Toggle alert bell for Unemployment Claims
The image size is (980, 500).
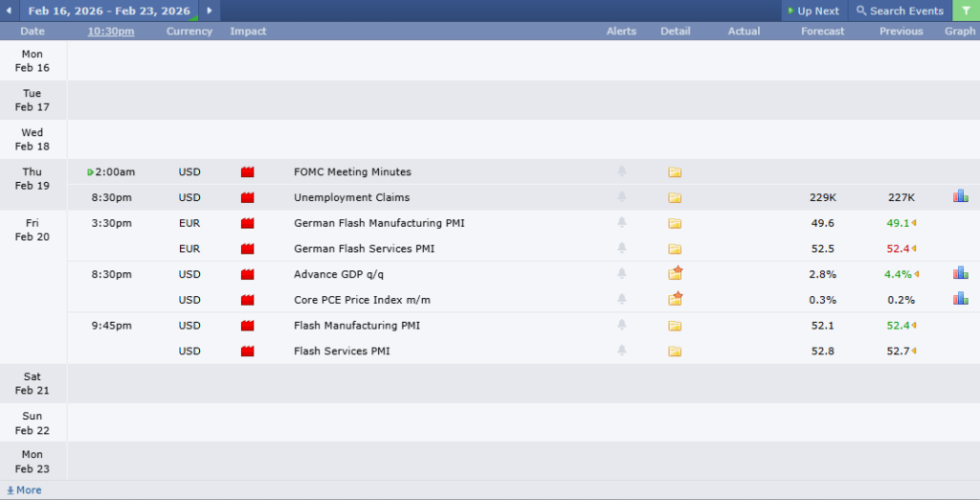(622, 197)
